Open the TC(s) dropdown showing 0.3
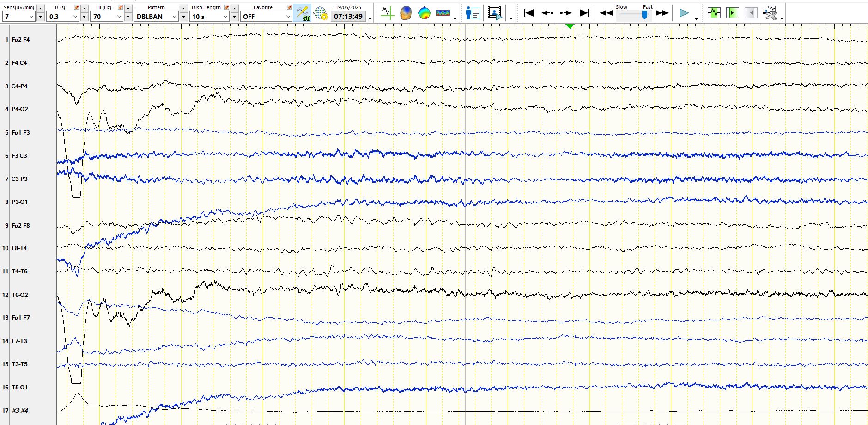 pyautogui.click(x=63, y=17)
